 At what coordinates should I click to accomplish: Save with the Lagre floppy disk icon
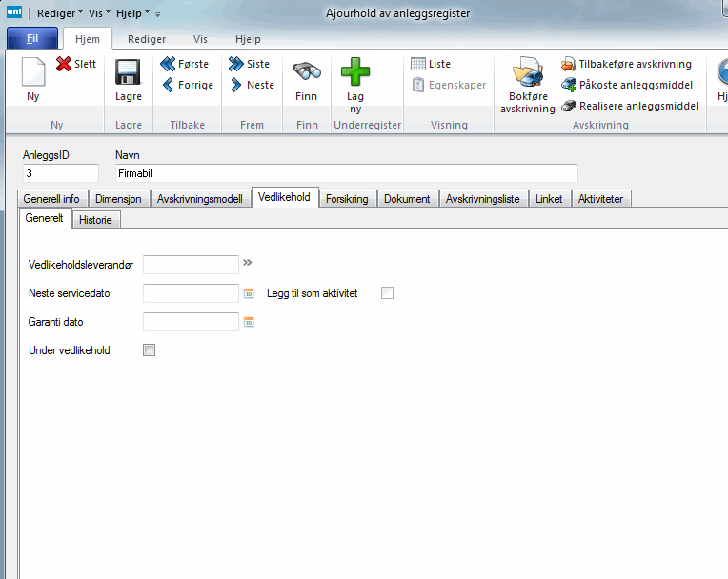tap(128, 73)
